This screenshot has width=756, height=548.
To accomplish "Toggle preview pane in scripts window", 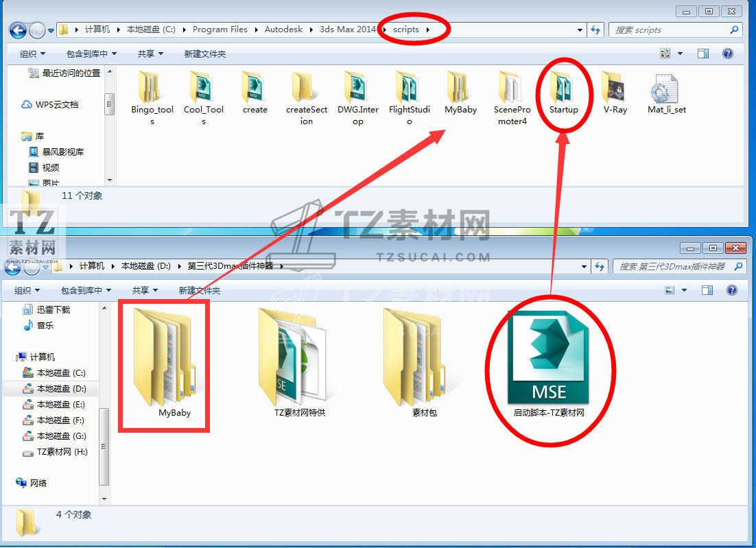I will coord(703,53).
